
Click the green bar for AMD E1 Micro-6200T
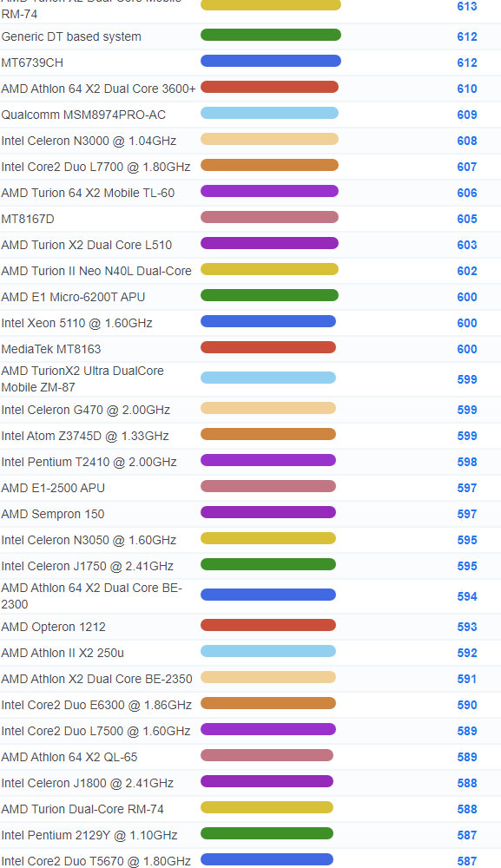[269, 295]
